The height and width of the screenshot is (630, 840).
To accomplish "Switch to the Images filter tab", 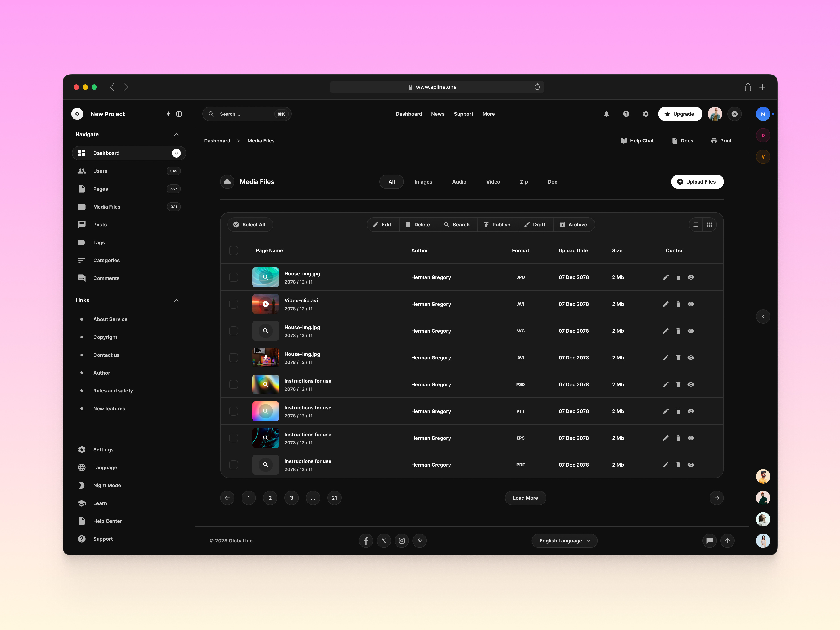I will (423, 181).
